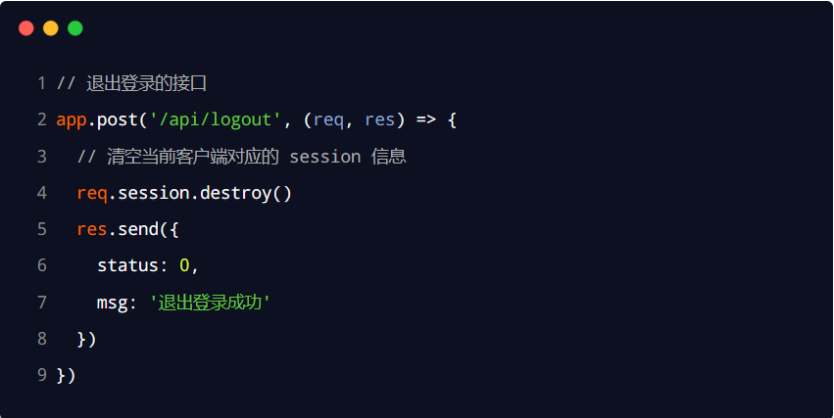The image size is (834, 418).
Task: Click the orange 'res' on line 5
Action: click(92, 230)
